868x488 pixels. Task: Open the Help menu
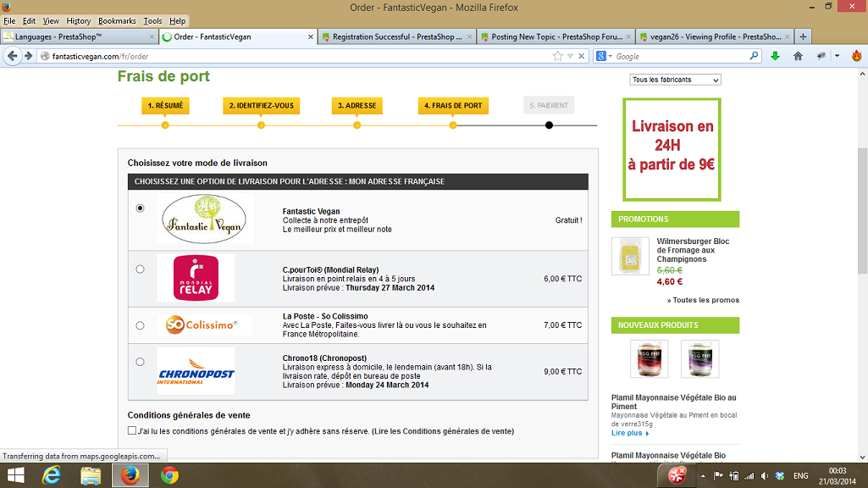point(177,20)
